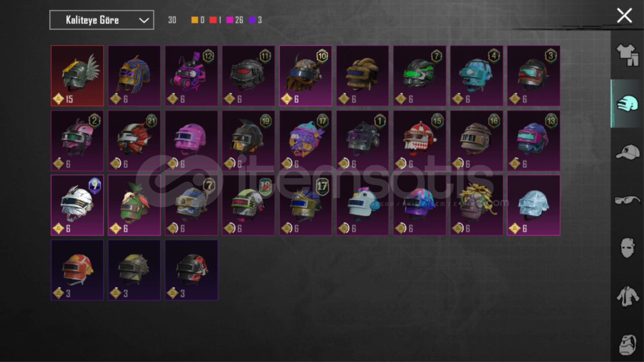644x362 pixels.
Task: Open the jacket category in sidebar
Action: [627, 297]
